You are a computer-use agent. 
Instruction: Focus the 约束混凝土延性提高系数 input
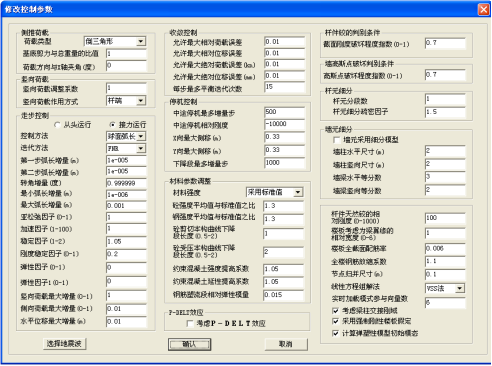(283, 282)
